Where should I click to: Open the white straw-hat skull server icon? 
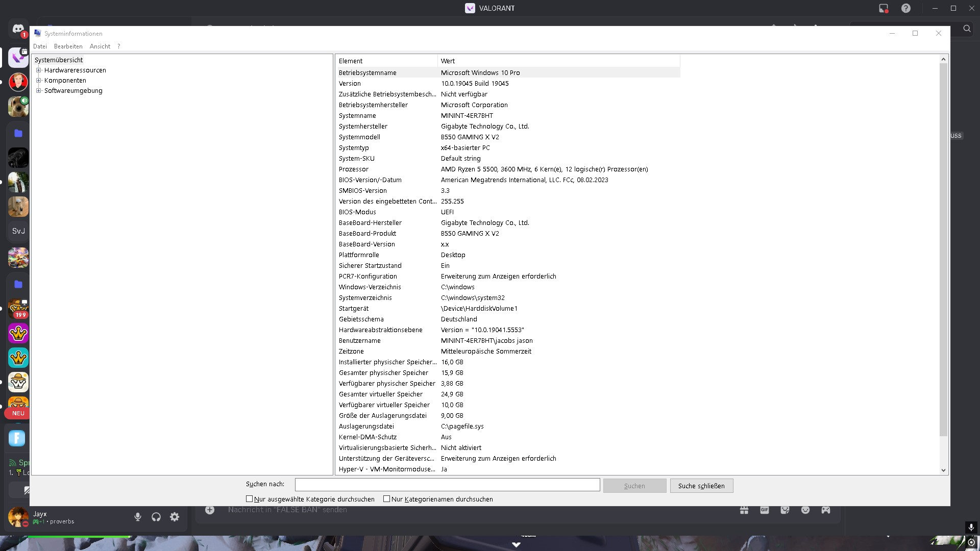(18, 382)
